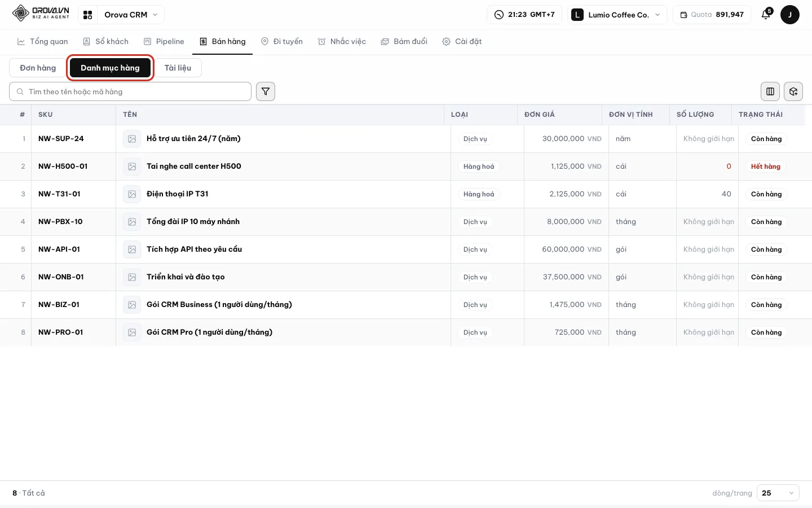Screen dimensions: 812x508
Task: Select the Bán hàng tab
Action: (x=223, y=41)
